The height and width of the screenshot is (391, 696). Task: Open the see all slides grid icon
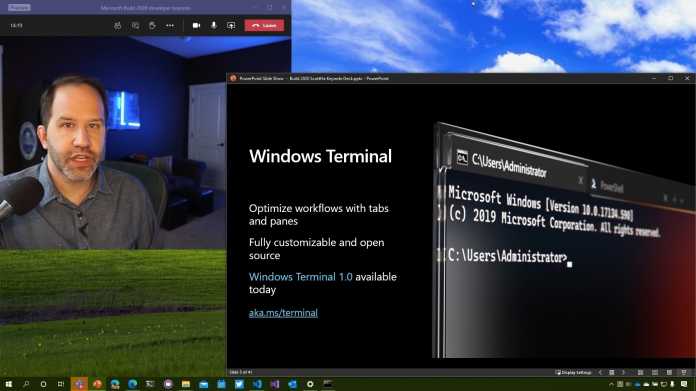click(612, 373)
